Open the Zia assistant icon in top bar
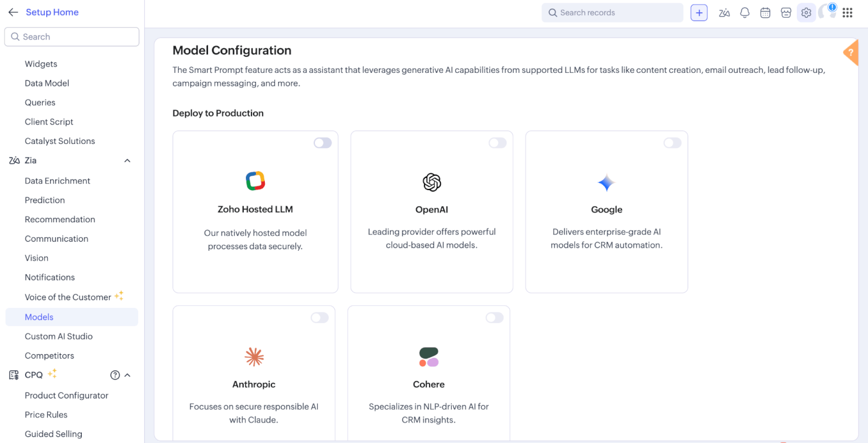Screen dimensions: 868x443 point(724,13)
